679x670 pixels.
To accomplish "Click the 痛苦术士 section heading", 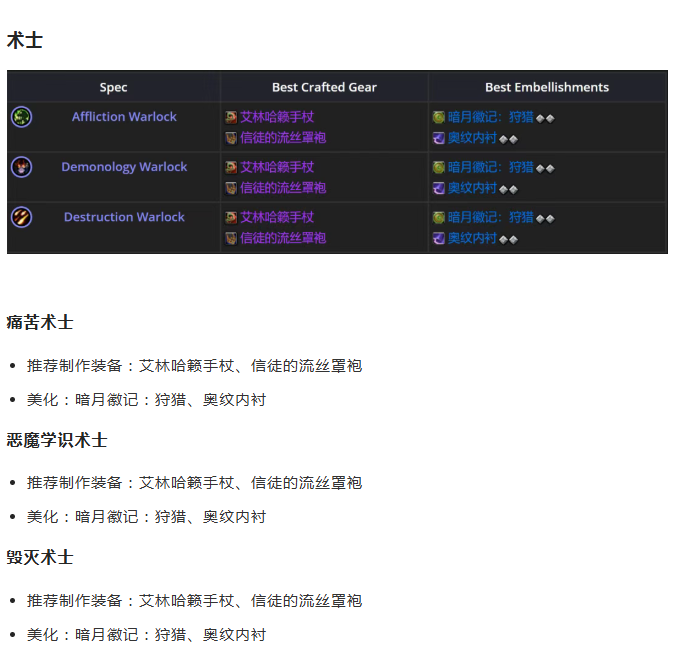I will [x=40, y=322].
